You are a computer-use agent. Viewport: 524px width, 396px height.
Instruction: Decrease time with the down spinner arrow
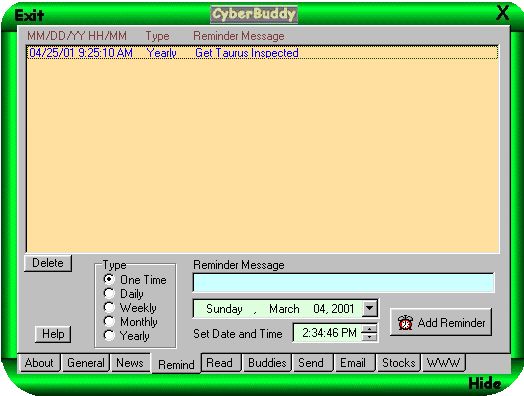369,337
